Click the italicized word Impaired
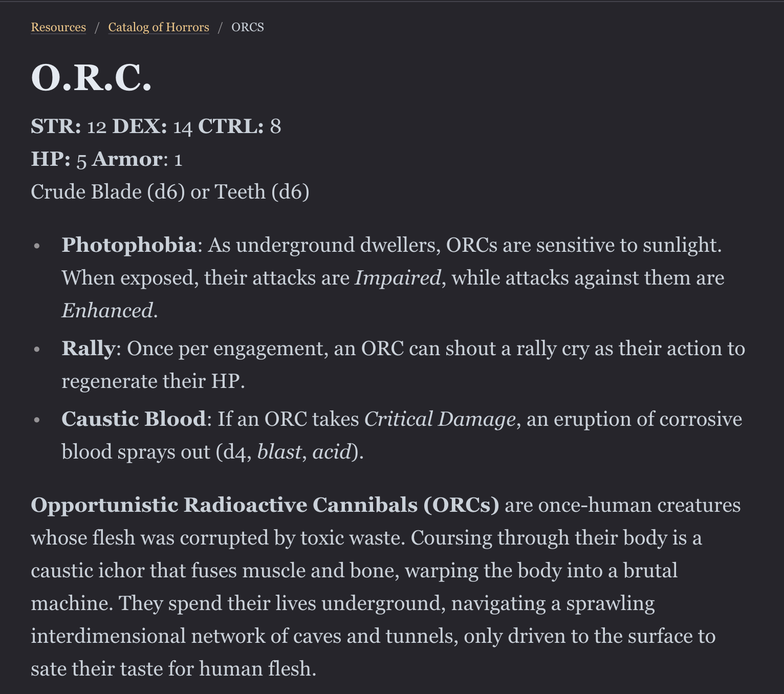Viewport: 784px width, 694px height. [x=397, y=277]
